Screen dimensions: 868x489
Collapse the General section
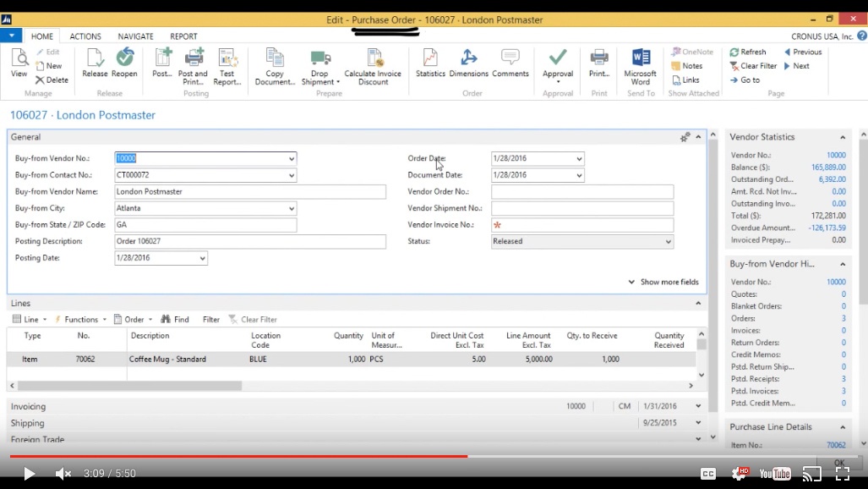click(x=699, y=137)
